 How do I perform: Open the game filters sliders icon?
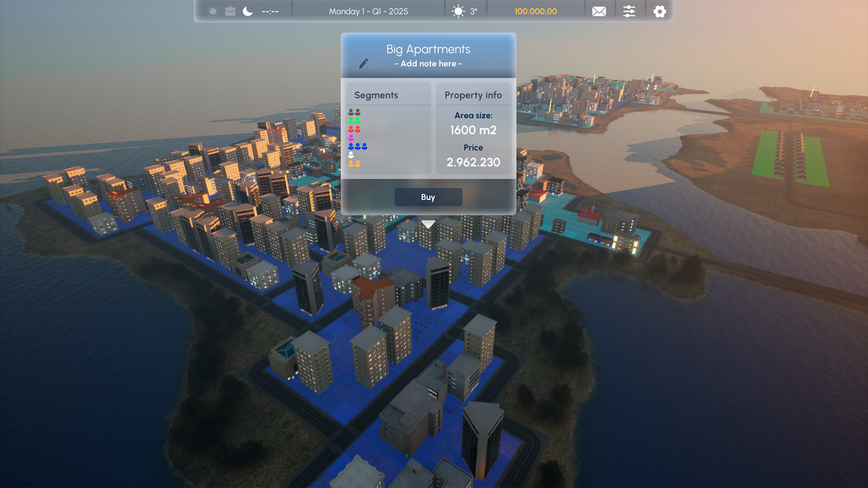[630, 11]
